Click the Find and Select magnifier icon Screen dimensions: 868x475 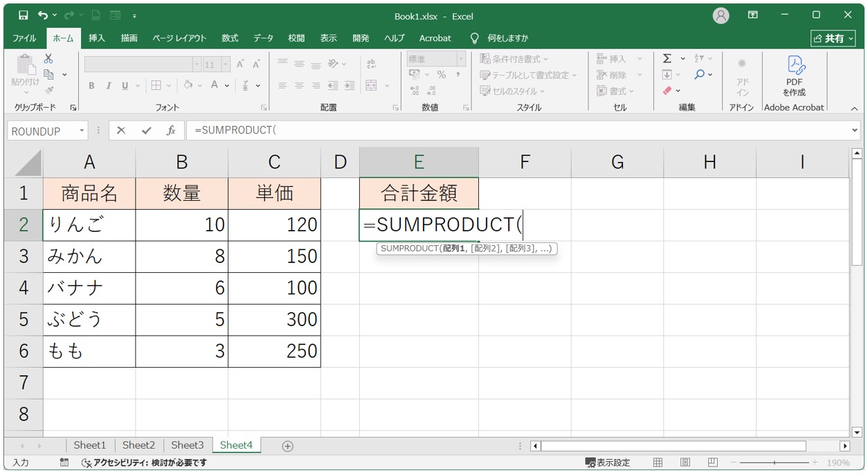700,75
